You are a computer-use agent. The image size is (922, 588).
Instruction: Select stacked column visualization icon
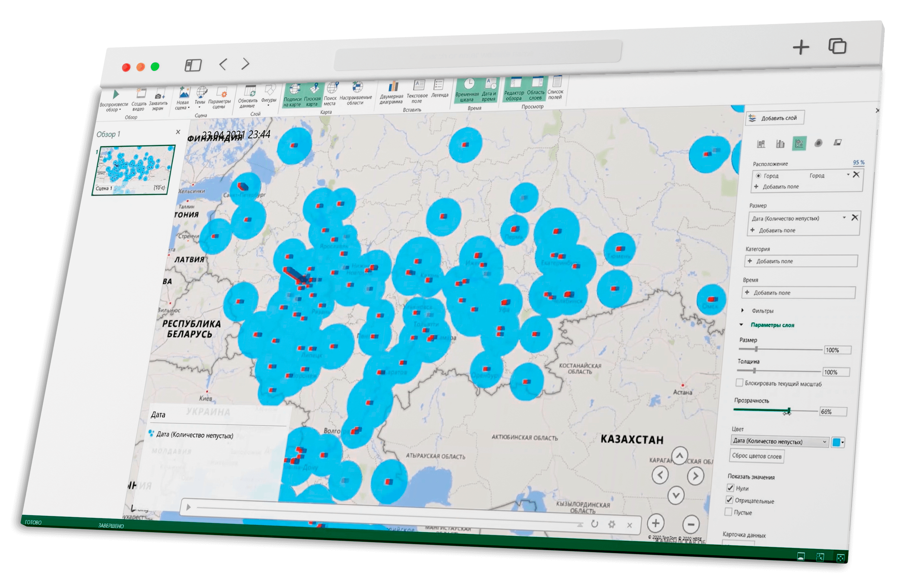pyautogui.click(x=762, y=144)
